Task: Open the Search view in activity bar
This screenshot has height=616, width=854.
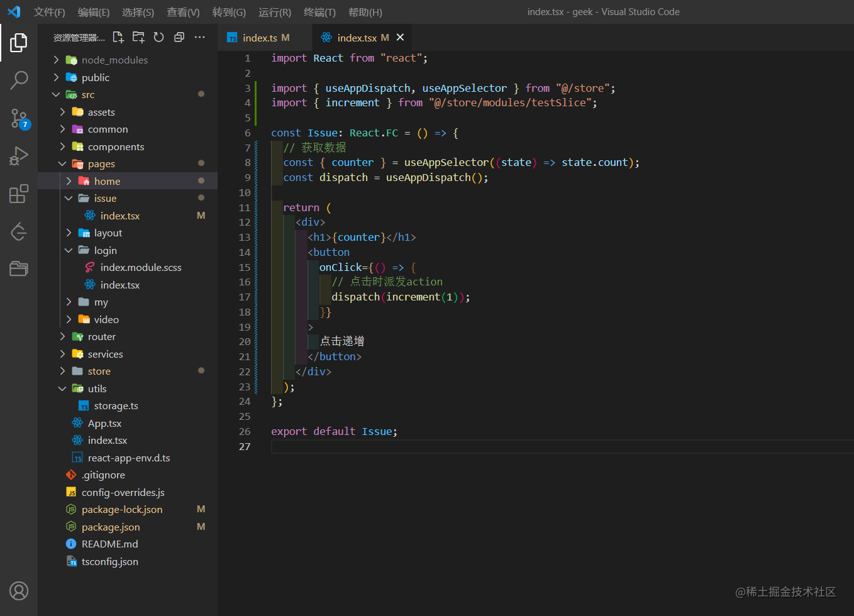Action: (19, 80)
